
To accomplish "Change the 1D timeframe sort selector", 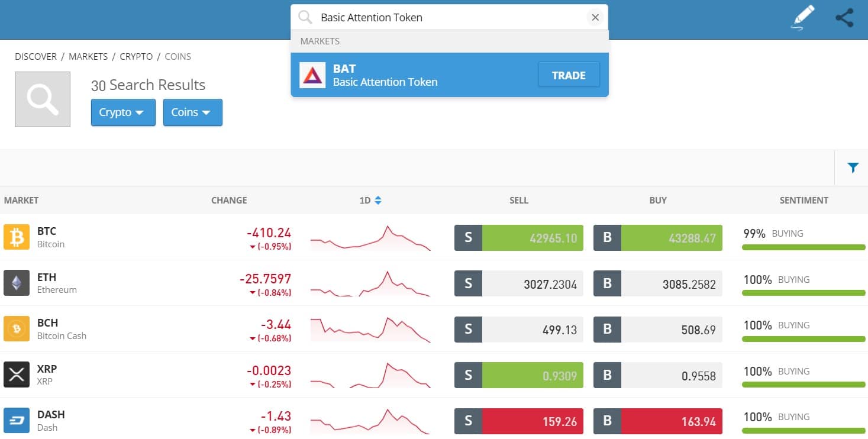I will point(370,201).
